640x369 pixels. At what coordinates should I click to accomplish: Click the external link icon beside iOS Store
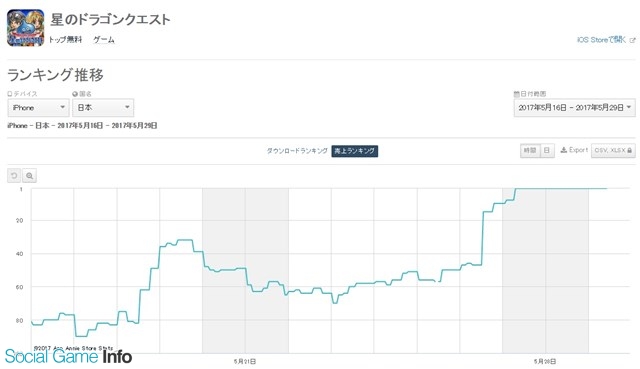click(x=632, y=40)
